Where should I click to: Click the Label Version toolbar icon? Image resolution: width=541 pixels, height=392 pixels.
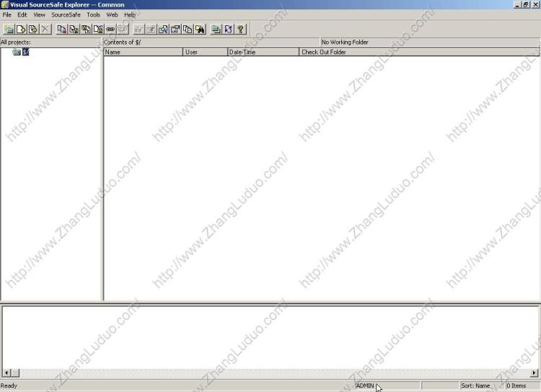click(33, 30)
